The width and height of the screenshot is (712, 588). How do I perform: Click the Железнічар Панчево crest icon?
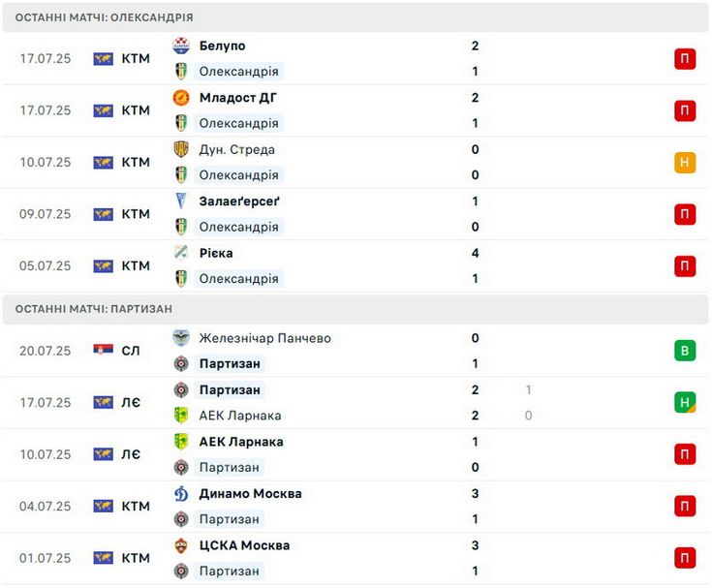tap(181, 338)
